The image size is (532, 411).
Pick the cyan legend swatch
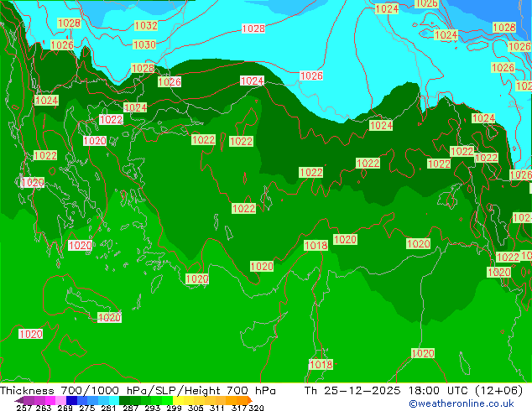[114, 400]
